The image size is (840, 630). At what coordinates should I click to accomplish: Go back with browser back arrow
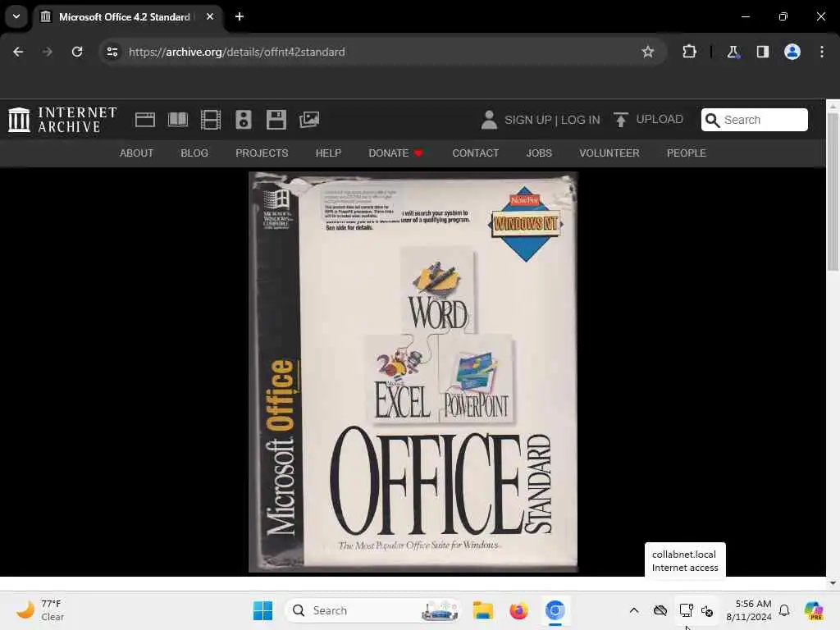[18, 52]
